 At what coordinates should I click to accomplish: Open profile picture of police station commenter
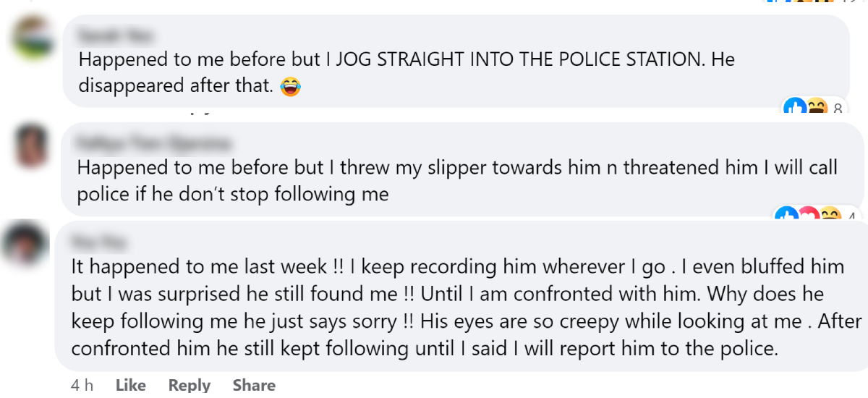33,38
